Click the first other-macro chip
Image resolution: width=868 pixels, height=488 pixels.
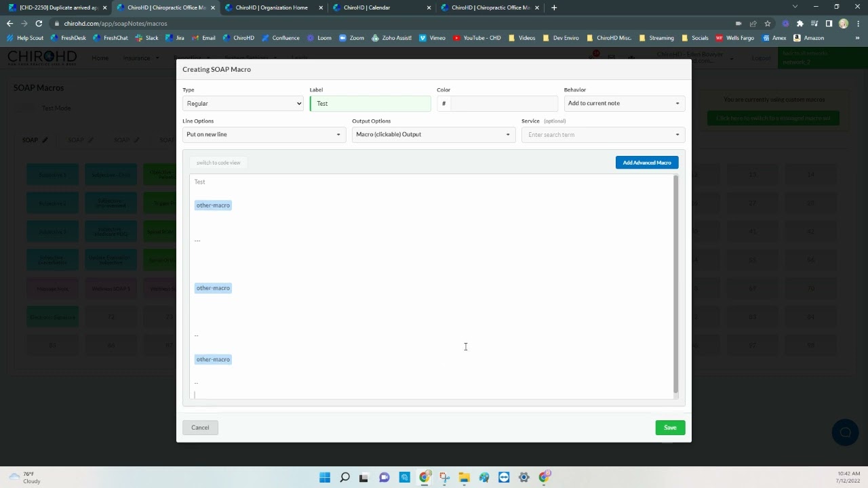[x=213, y=205]
